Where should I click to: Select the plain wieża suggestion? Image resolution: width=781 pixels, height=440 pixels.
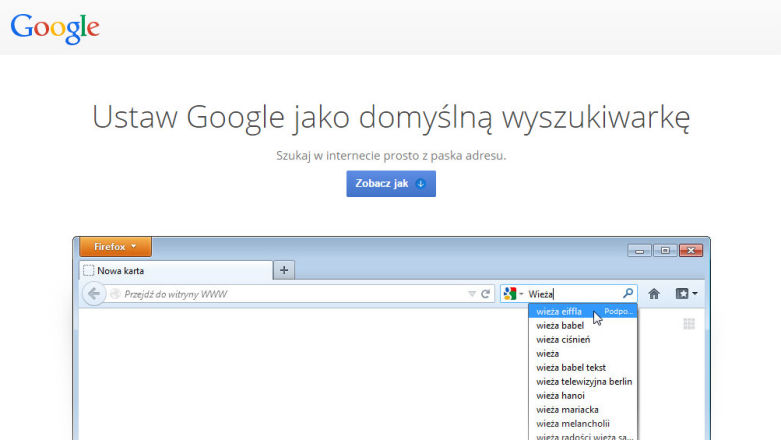[583, 353]
